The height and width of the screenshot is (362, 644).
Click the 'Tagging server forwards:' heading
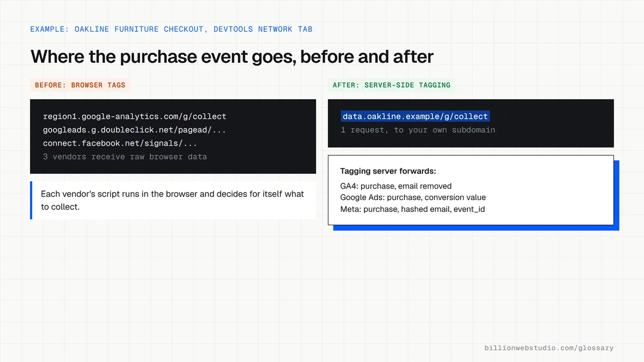pyautogui.click(x=388, y=171)
